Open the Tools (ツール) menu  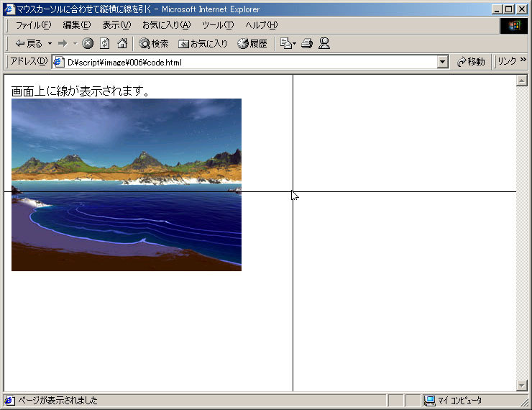(x=218, y=25)
